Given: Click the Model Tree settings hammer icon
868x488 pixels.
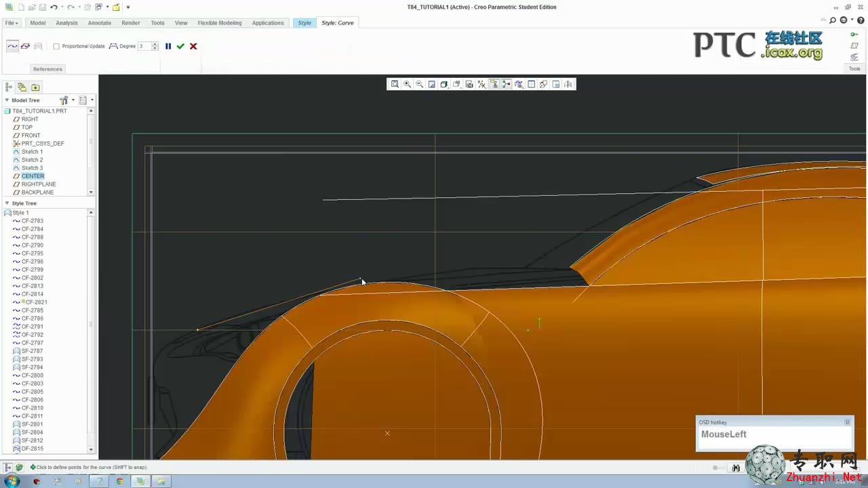Looking at the screenshot, I should tap(64, 100).
